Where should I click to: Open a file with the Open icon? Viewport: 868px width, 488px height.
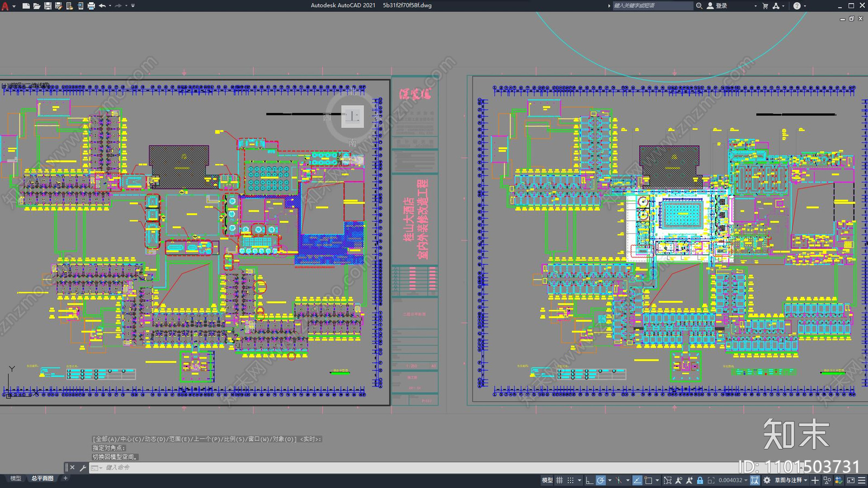[x=36, y=5]
